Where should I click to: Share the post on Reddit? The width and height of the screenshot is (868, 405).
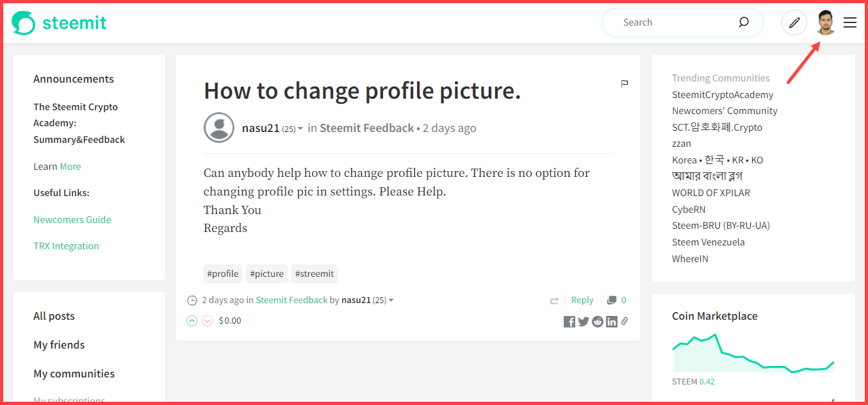coord(598,322)
